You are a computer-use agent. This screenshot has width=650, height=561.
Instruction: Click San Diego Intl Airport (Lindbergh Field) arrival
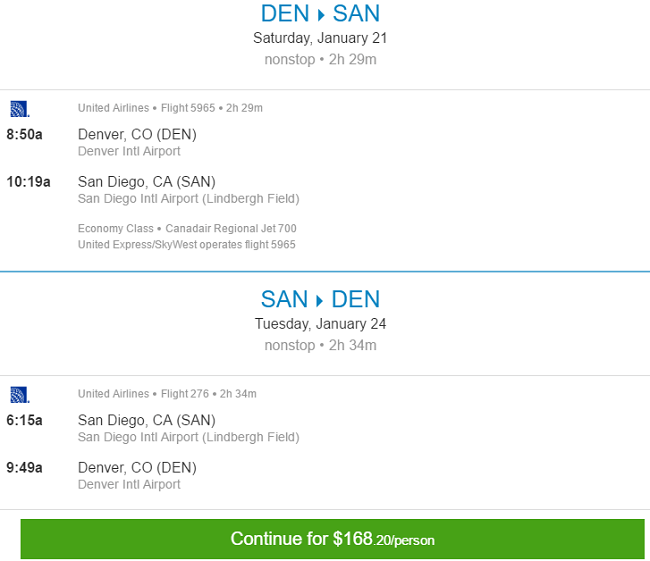[189, 199]
